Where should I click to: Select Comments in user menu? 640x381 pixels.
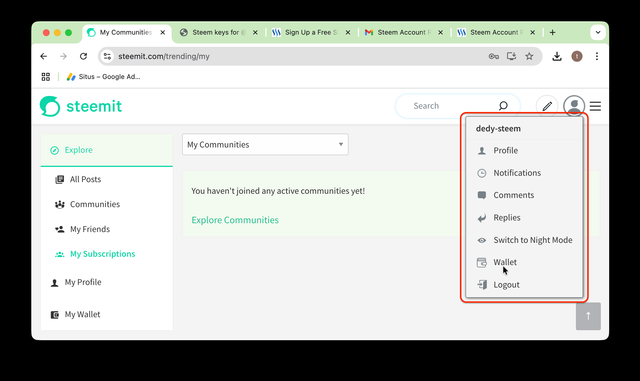click(513, 195)
